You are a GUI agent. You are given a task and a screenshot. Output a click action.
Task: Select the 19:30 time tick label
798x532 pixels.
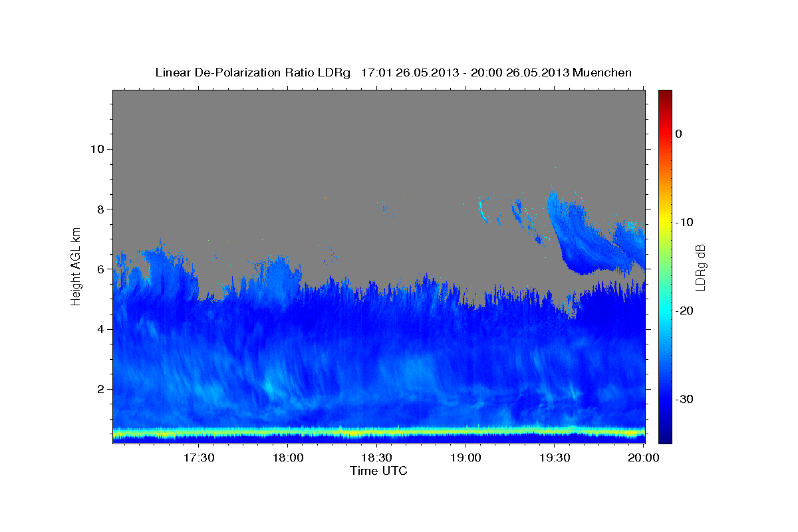(x=555, y=458)
